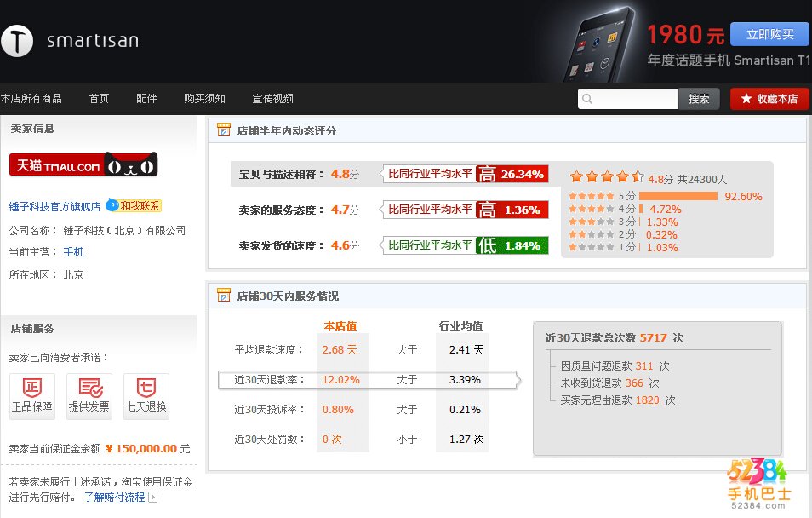This screenshot has width=812, height=518.
Task: Click the calendar icon beside 店铺30天内服务情况
Action: (224, 295)
